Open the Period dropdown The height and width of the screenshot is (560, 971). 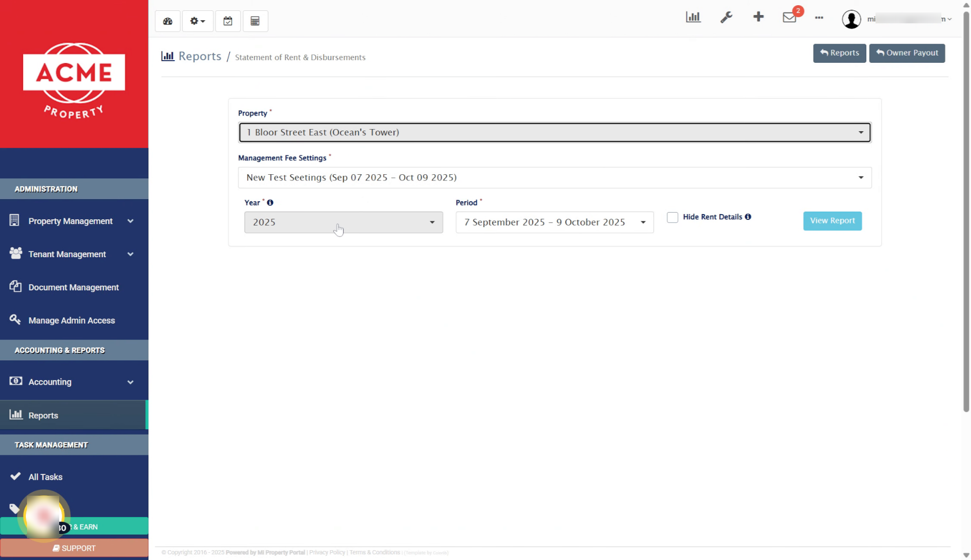(x=555, y=222)
